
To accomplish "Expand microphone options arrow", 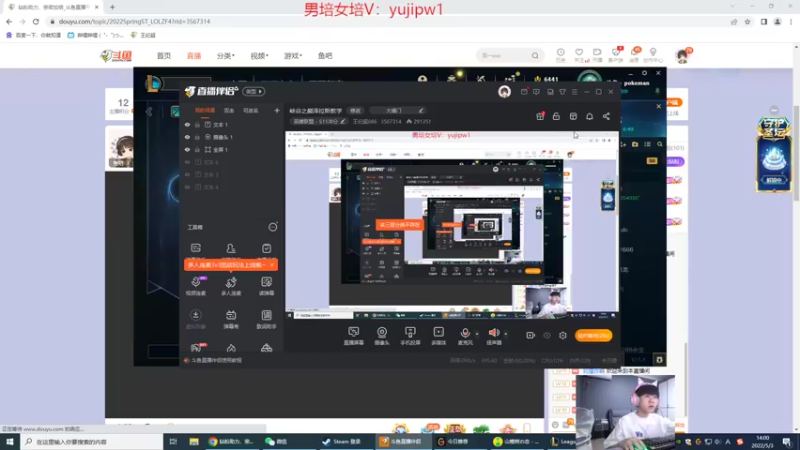I will [477, 334].
